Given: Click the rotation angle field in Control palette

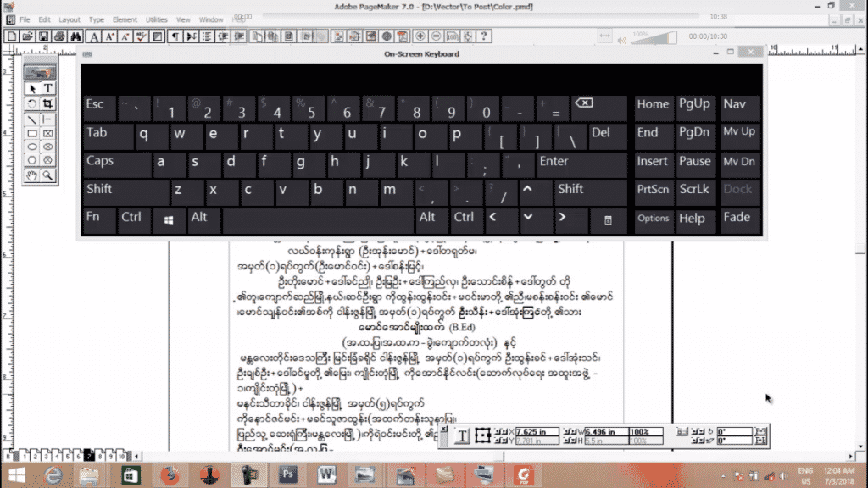Looking at the screenshot, I should [735, 431].
